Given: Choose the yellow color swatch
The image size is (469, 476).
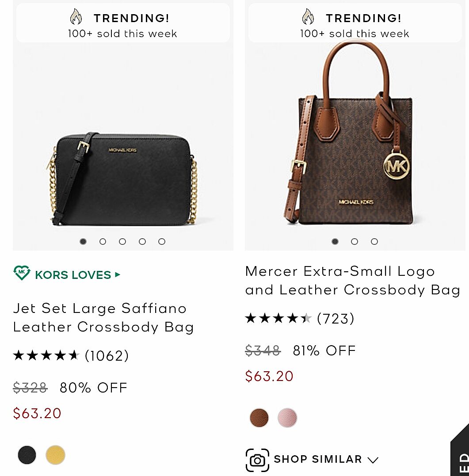Looking at the screenshot, I should [x=55, y=455].
